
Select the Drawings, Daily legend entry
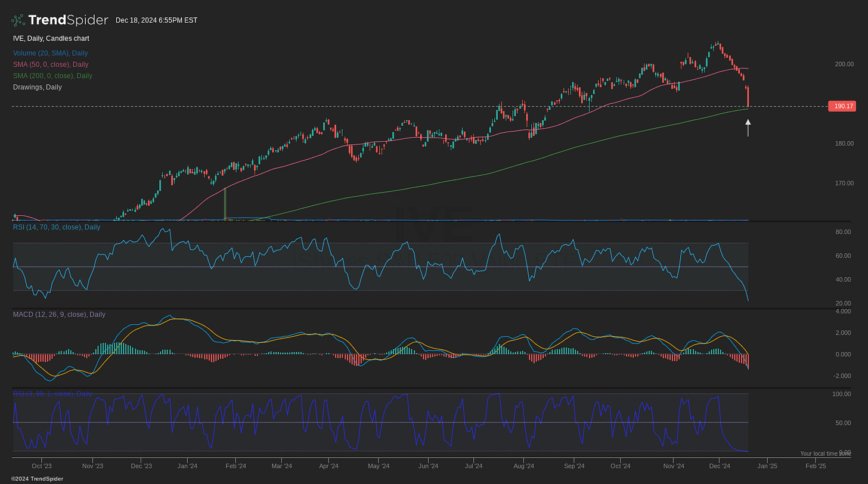click(38, 87)
